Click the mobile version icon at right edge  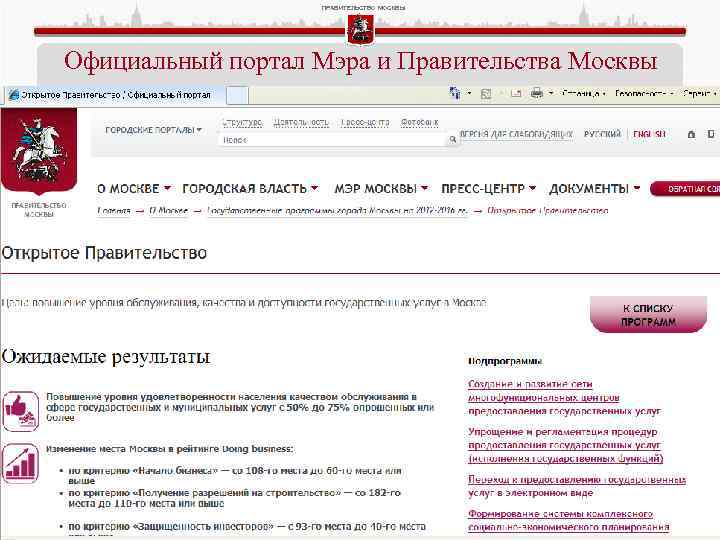point(711,134)
